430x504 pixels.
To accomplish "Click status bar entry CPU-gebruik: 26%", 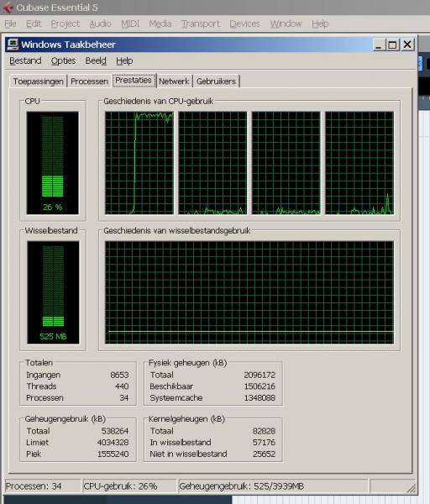I will pos(129,486).
